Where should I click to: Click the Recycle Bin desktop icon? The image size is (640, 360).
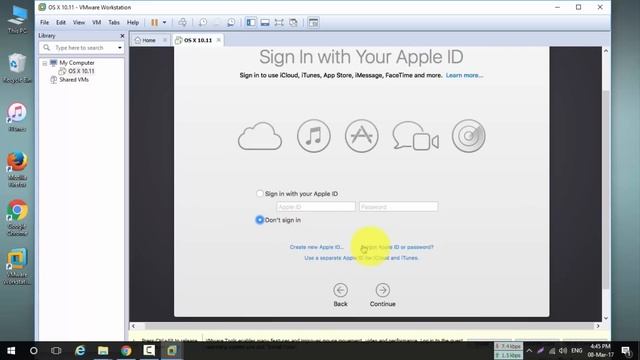(18, 68)
